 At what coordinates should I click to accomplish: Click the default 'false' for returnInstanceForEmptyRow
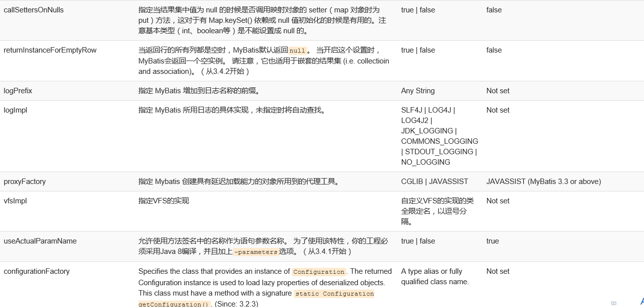(494, 50)
